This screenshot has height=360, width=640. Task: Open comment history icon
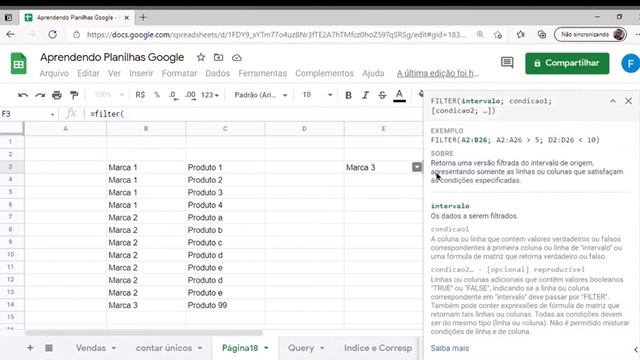coord(507,62)
